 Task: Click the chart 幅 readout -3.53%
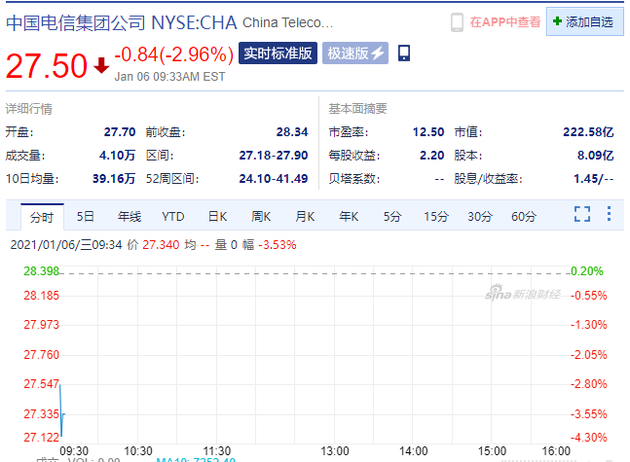tap(277, 245)
